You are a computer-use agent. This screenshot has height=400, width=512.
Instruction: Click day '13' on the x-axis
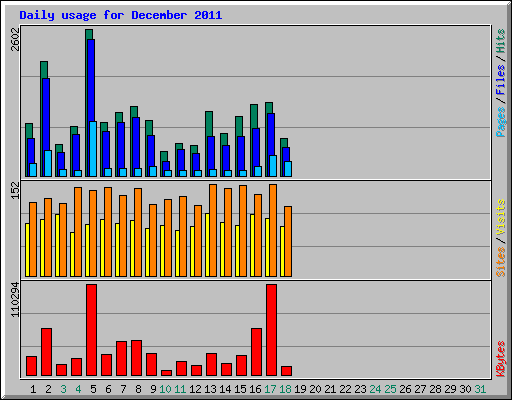click(210, 389)
